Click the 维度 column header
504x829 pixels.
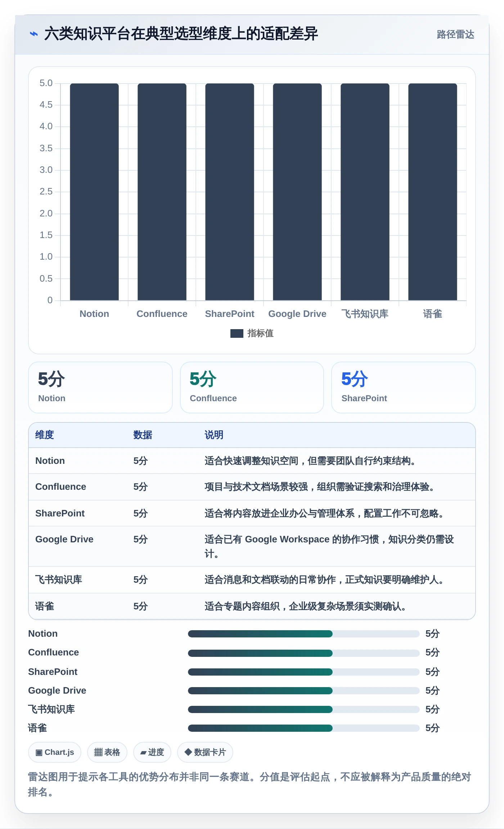point(45,435)
